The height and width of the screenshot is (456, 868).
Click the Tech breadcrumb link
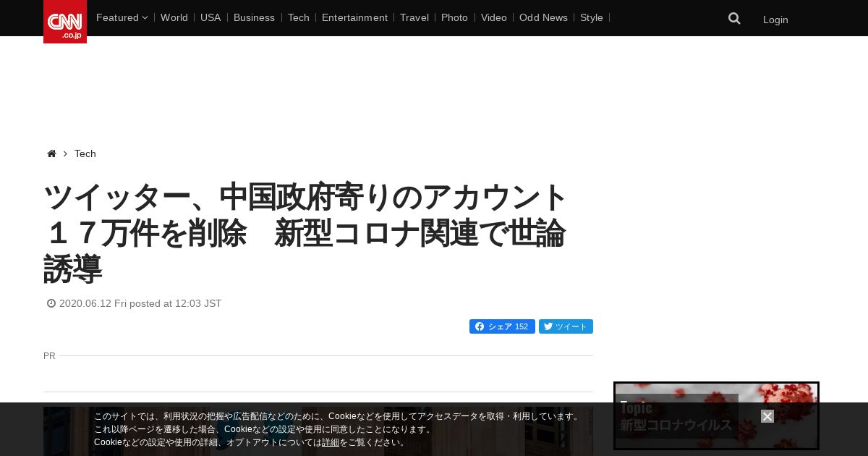pyautogui.click(x=85, y=153)
